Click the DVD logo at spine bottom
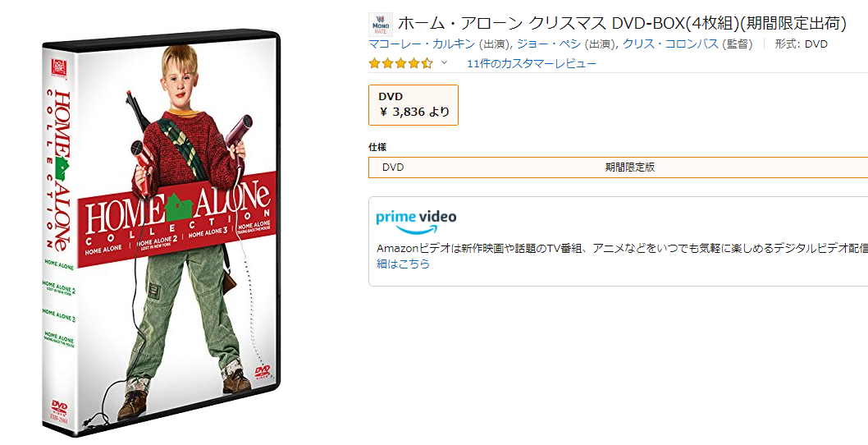Viewport: 868px width, 445px height. point(59,408)
